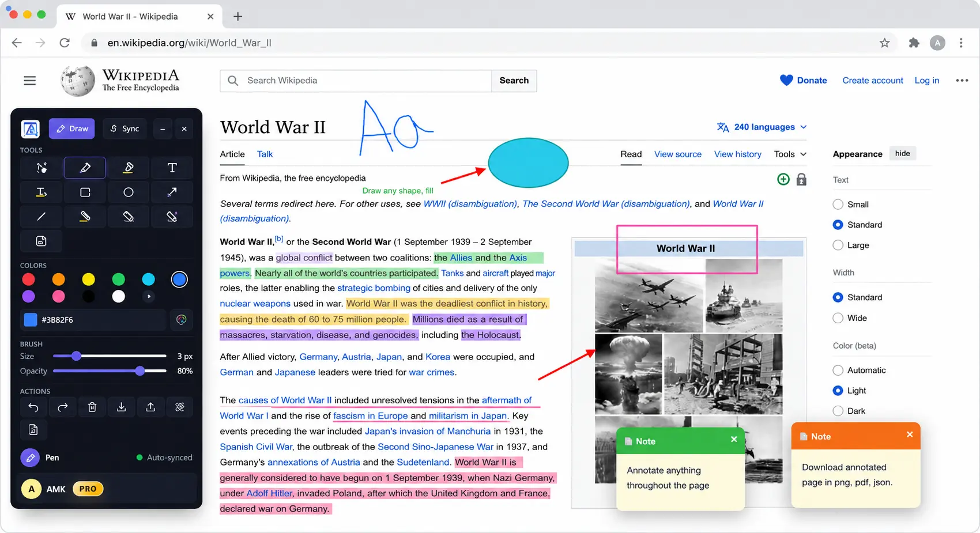Select Dark color mode
The height and width of the screenshot is (533, 980).
(838, 411)
